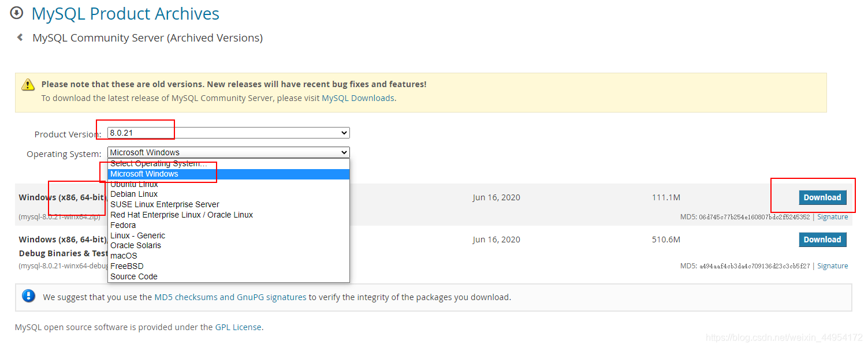Open the Product Version dropdown showing 8.0.21
Image resolution: width=868 pixels, height=348 pixels.
(x=229, y=133)
